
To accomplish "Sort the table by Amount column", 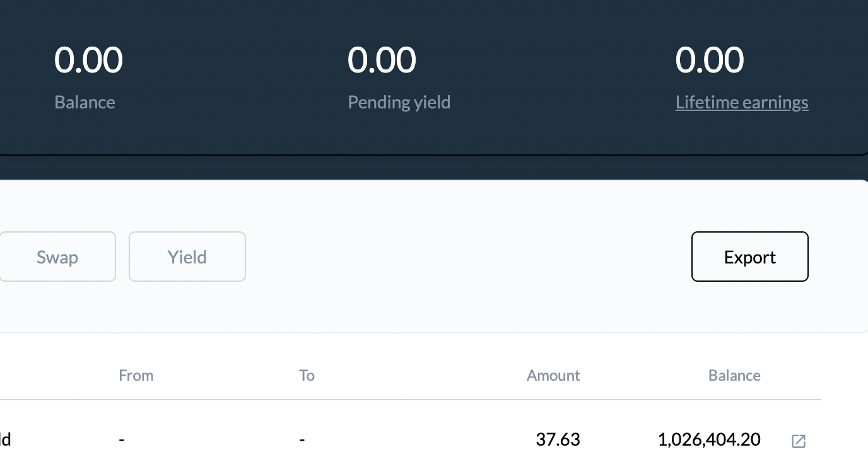I will 553,375.
